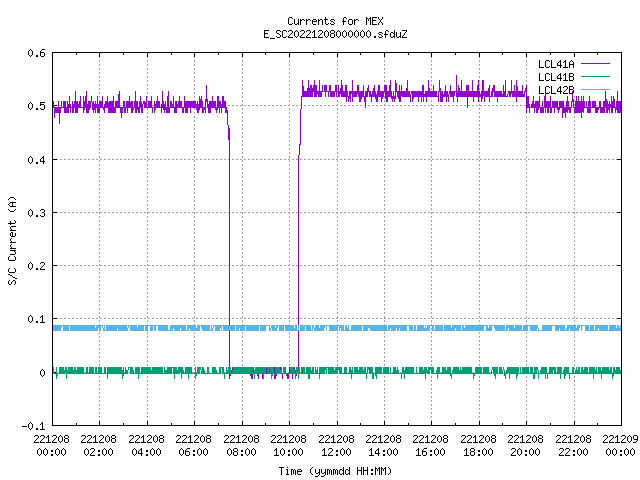Click the y-axis tick value 0.6
The image size is (640, 480).
pos(36,53)
